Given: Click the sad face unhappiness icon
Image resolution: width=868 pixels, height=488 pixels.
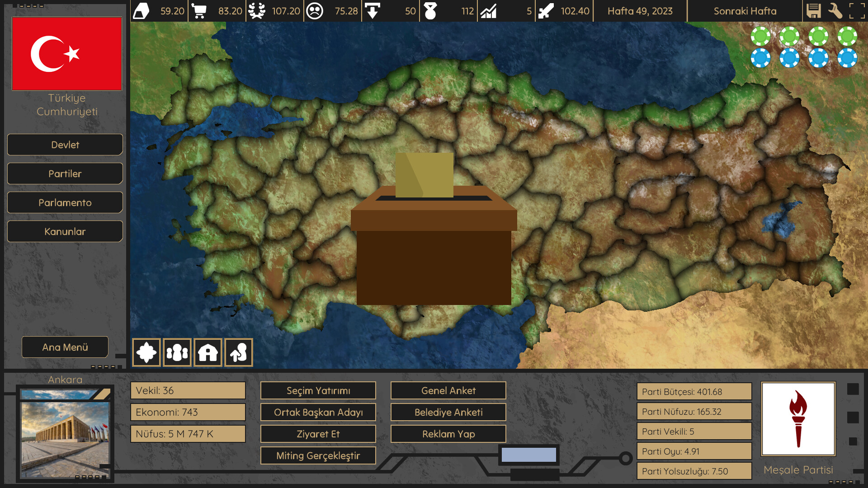Looking at the screenshot, I should [x=315, y=11].
